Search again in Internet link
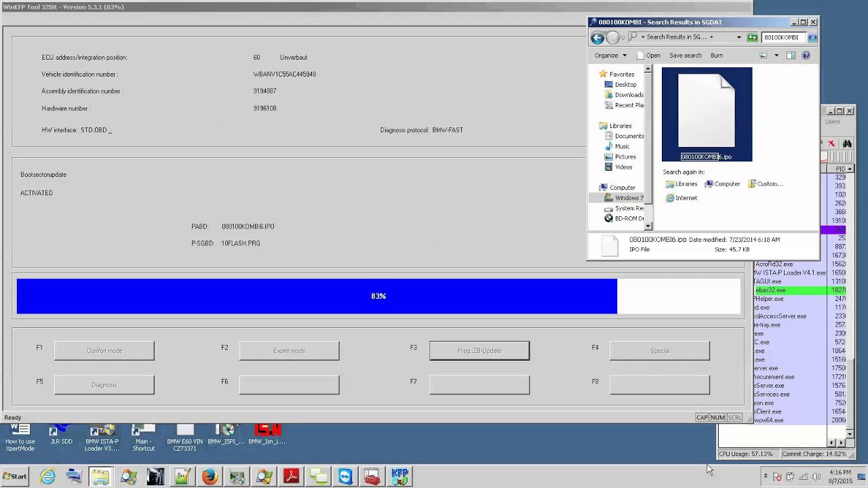868x488 pixels. pyautogui.click(x=682, y=198)
